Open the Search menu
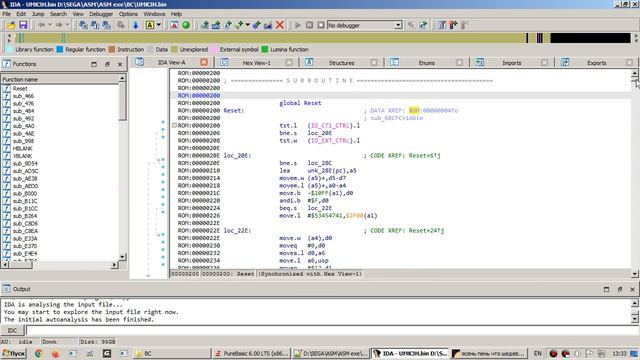Viewport: 640px width, 360px height. [58, 14]
